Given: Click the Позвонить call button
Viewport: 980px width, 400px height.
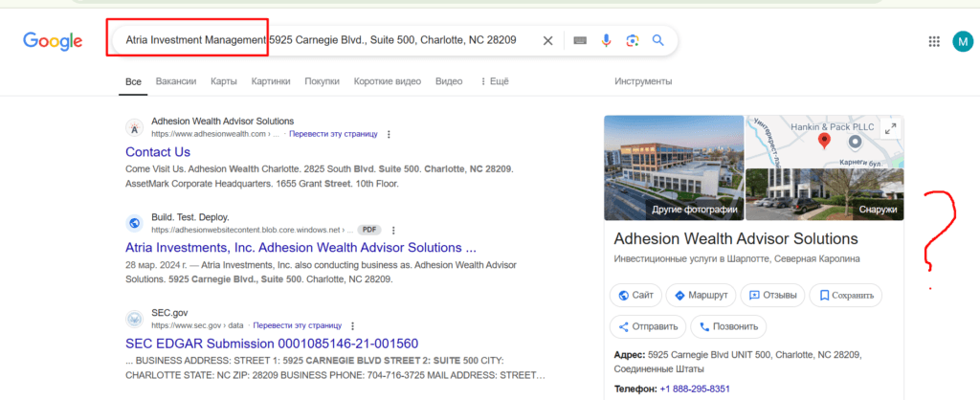Looking at the screenshot, I should (x=728, y=326).
